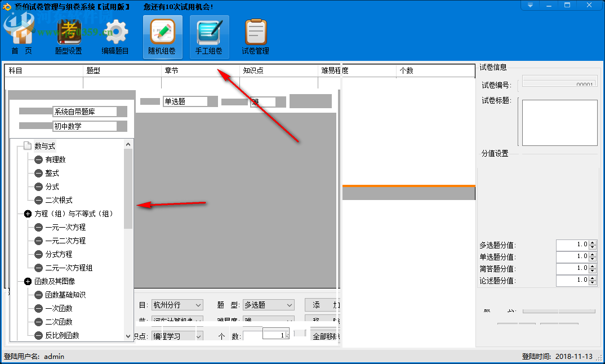Select 手工组卷 manual paper assembly

coord(209,37)
